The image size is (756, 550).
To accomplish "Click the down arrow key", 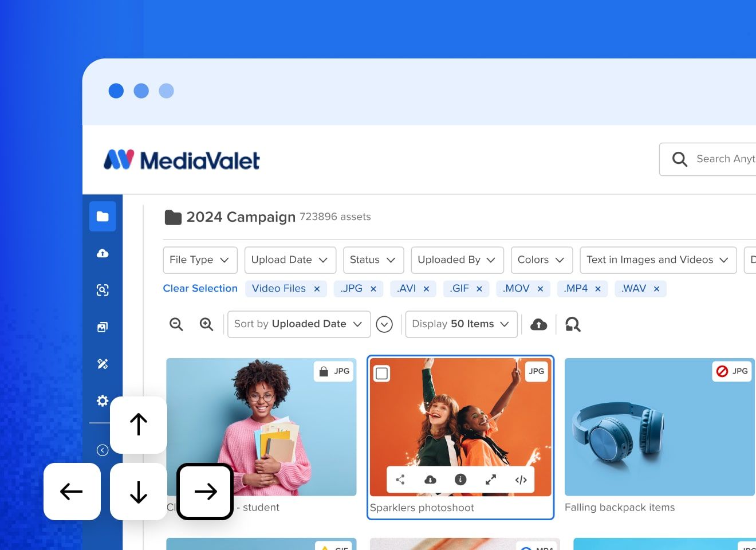I will pyautogui.click(x=139, y=492).
